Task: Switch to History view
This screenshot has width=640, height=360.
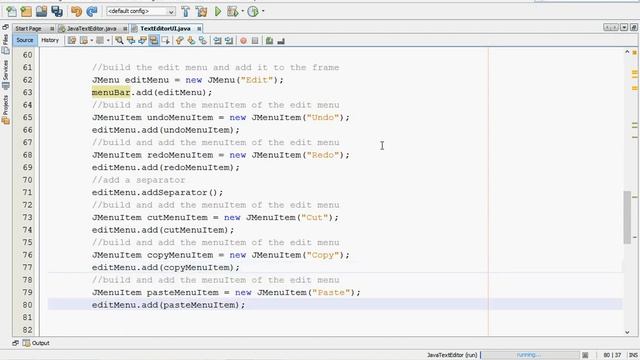Action: 50,40
